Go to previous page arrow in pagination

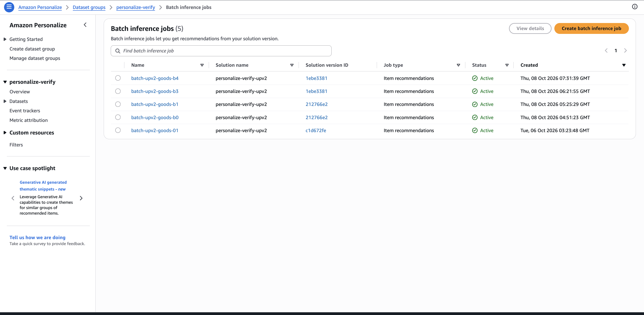pos(606,51)
